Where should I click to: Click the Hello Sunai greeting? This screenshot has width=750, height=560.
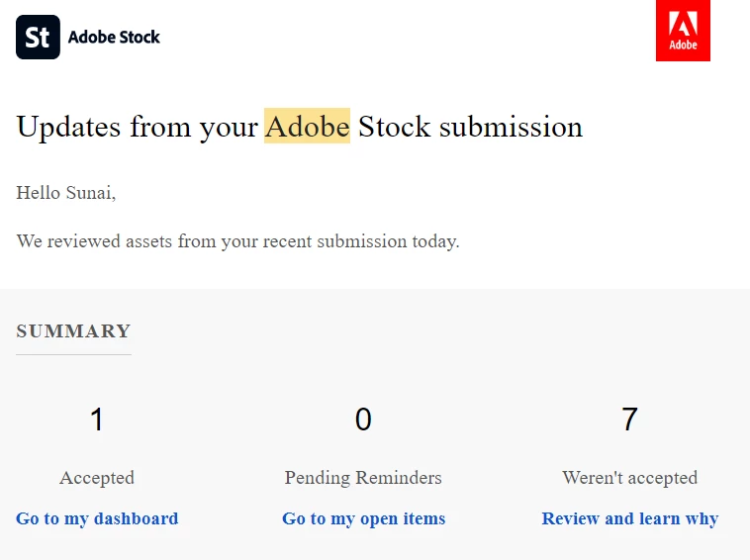(65, 193)
